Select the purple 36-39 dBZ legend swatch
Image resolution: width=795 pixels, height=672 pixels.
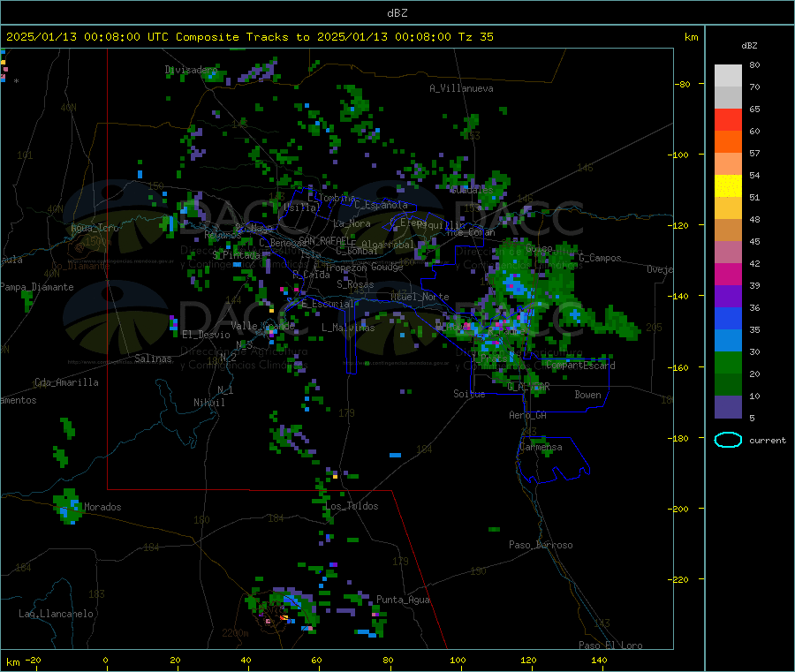728,297
